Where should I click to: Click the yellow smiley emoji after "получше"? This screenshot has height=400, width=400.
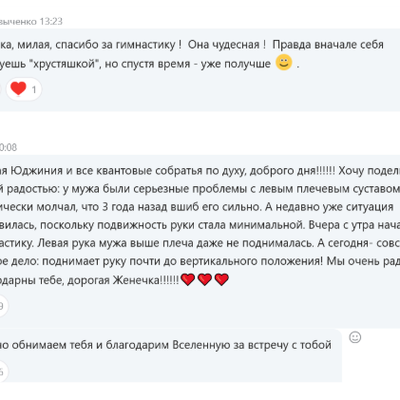pyautogui.click(x=284, y=62)
